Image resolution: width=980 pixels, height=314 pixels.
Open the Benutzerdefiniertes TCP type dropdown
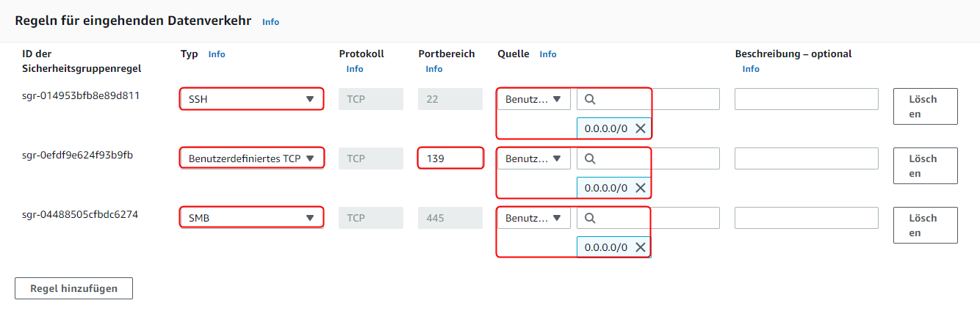251,158
